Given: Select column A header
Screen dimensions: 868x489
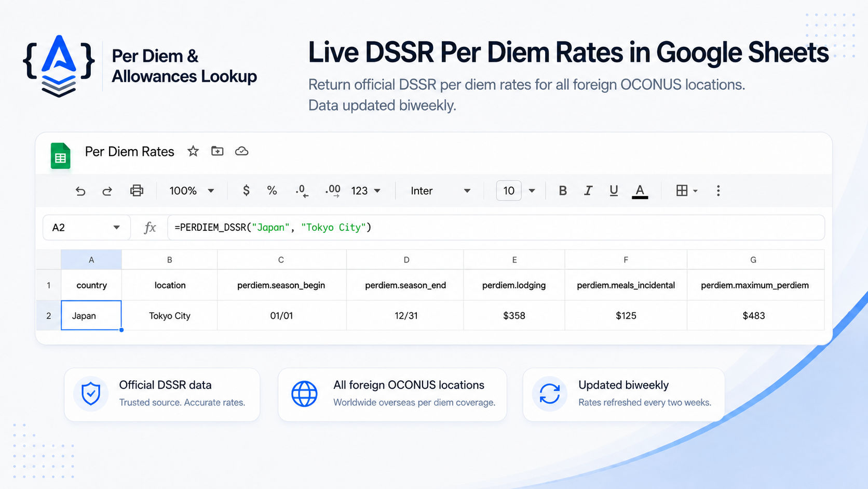Looking at the screenshot, I should pos(91,260).
